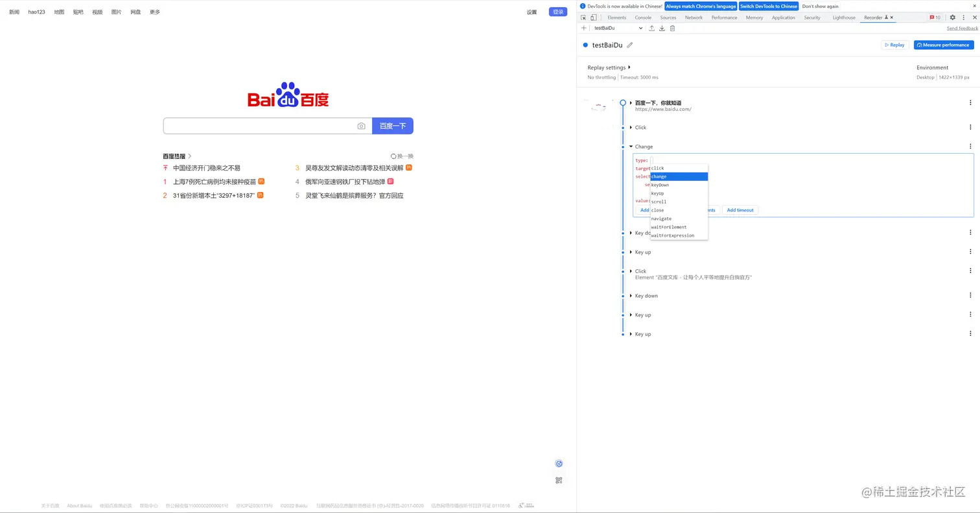Click the export recording download icon
The height and width of the screenshot is (513, 980).
click(662, 28)
